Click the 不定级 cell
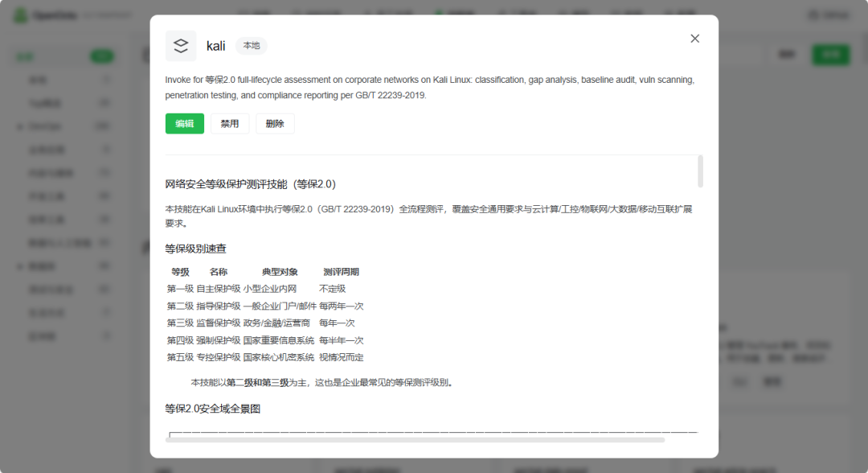This screenshot has width=868, height=473. [x=332, y=289]
